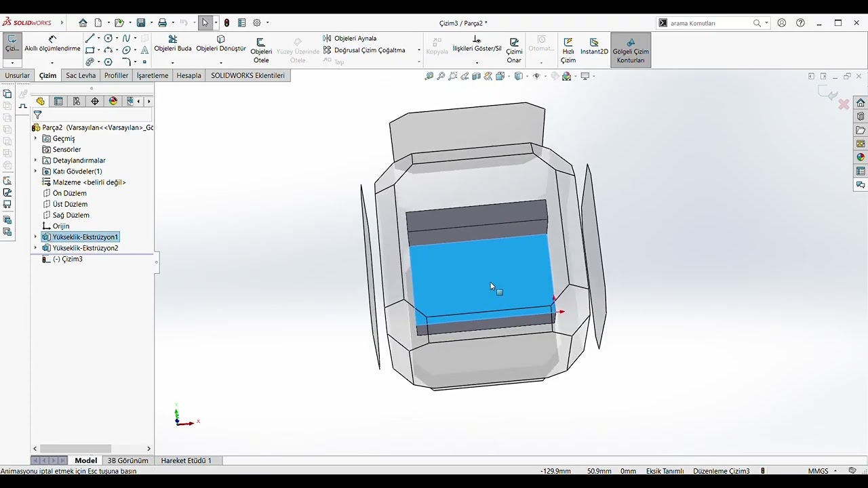This screenshot has width=868, height=488.
Task: Expand the Yükseklik-Ekstrüzyon2 feature
Action: tap(36, 248)
